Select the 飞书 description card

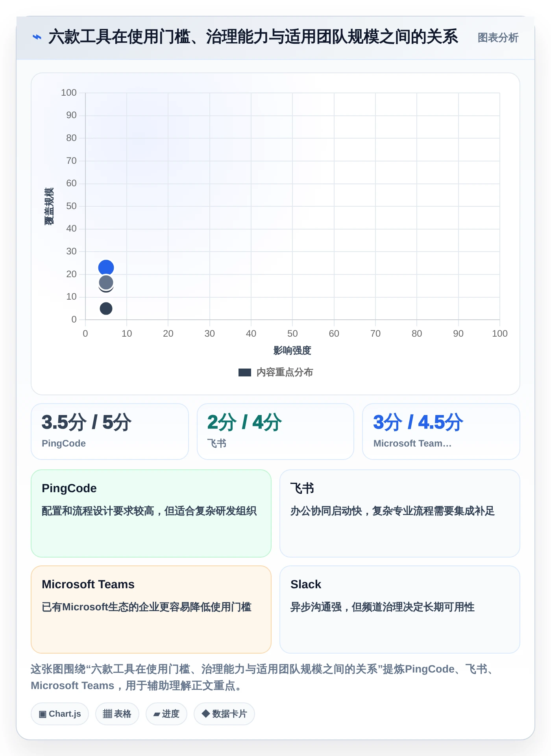(400, 513)
